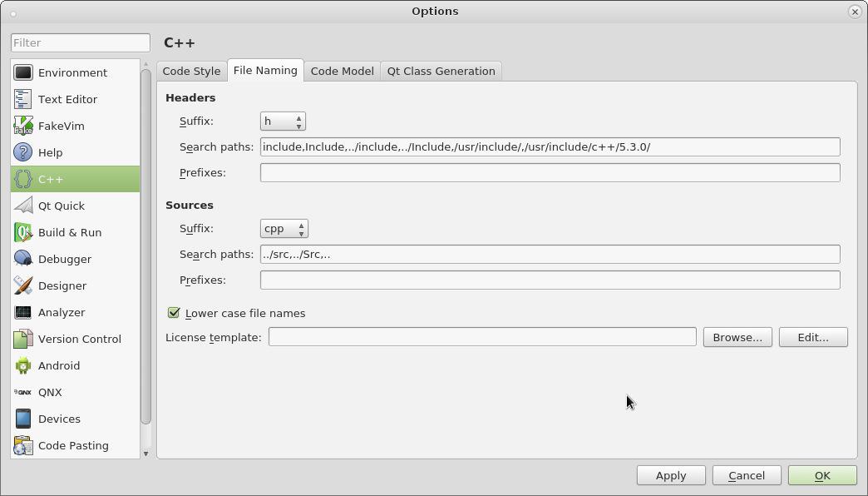The image size is (868, 496).
Task: Click the Text Editor label text
Action: click(67, 99)
